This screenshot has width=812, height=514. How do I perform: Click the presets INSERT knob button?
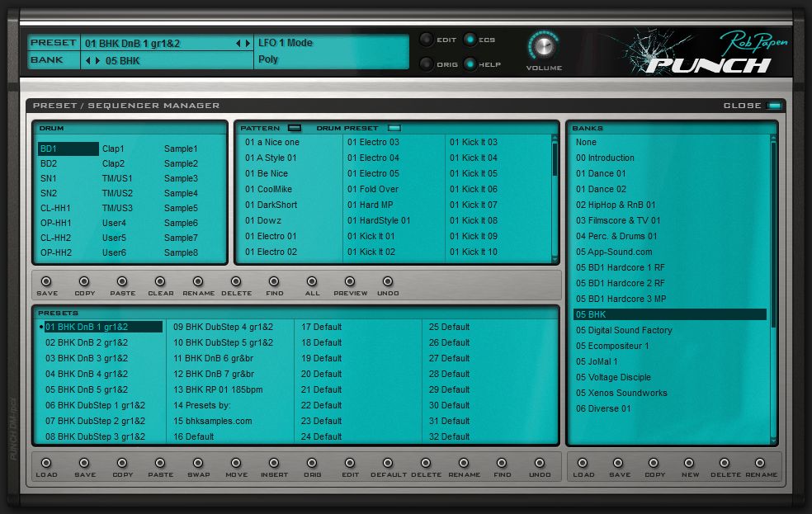[274, 463]
